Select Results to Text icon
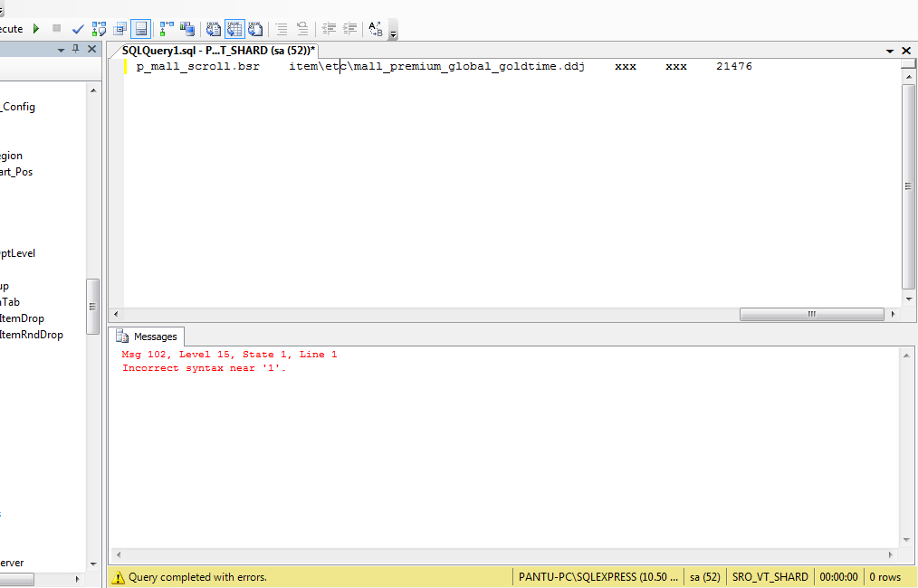 tap(213, 29)
